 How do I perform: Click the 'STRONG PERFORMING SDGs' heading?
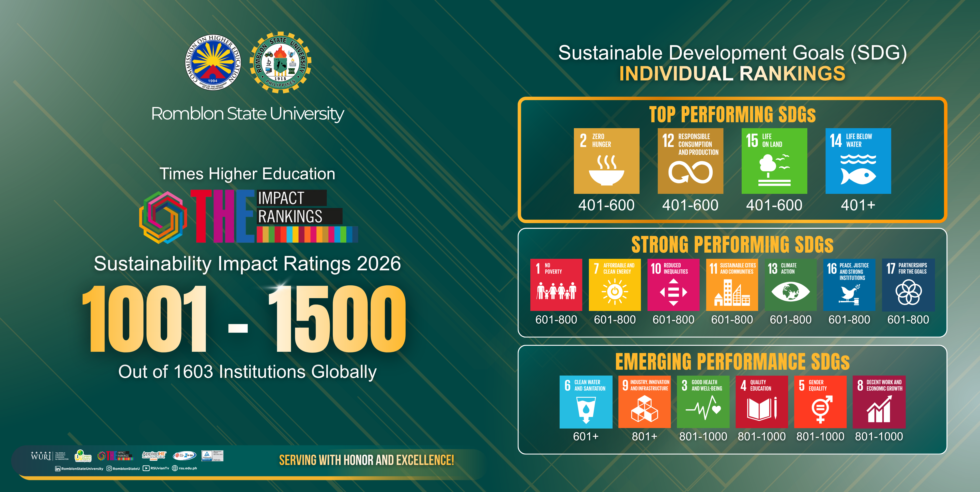pyautogui.click(x=732, y=244)
